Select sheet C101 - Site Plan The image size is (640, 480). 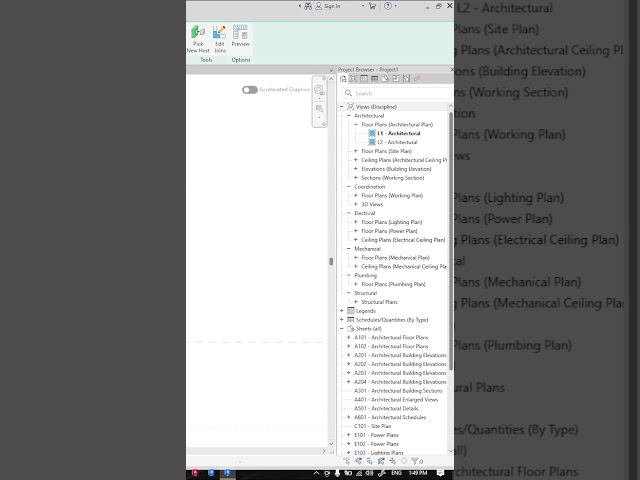coord(373,426)
